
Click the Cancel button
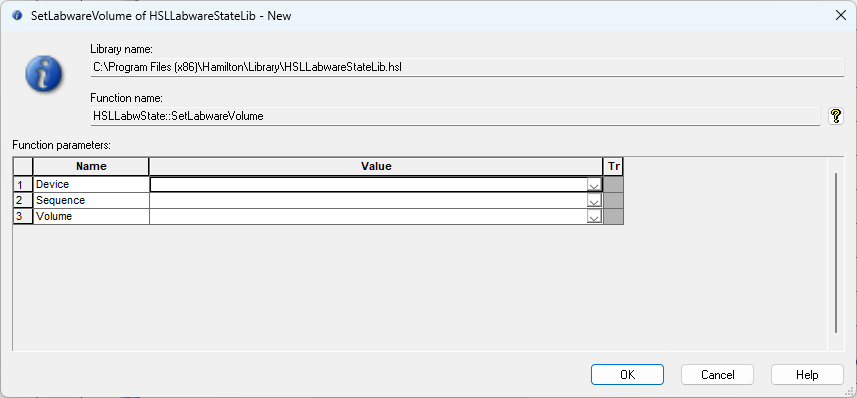point(717,374)
